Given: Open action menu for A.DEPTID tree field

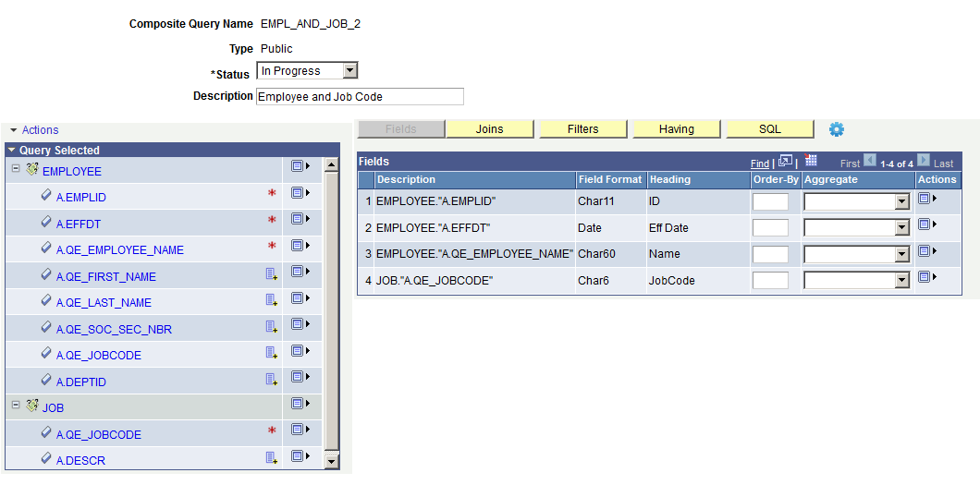Looking at the screenshot, I should (x=300, y=376).
